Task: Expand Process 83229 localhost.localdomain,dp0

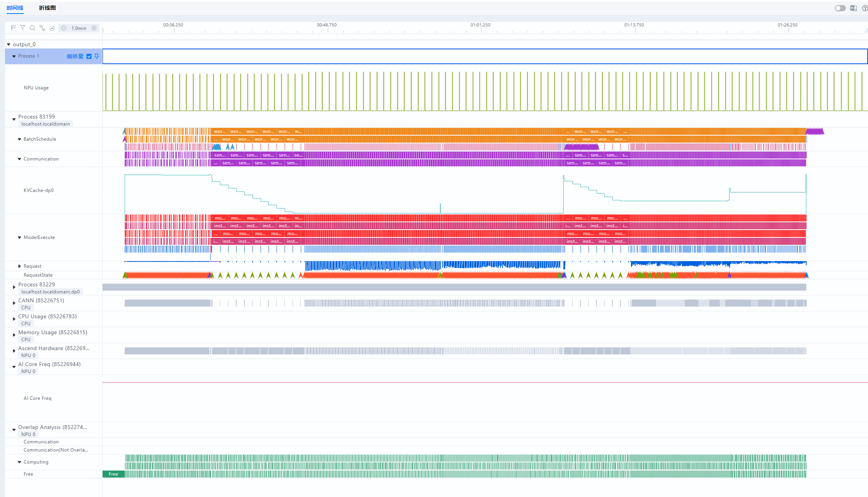Action: point(14,288)
